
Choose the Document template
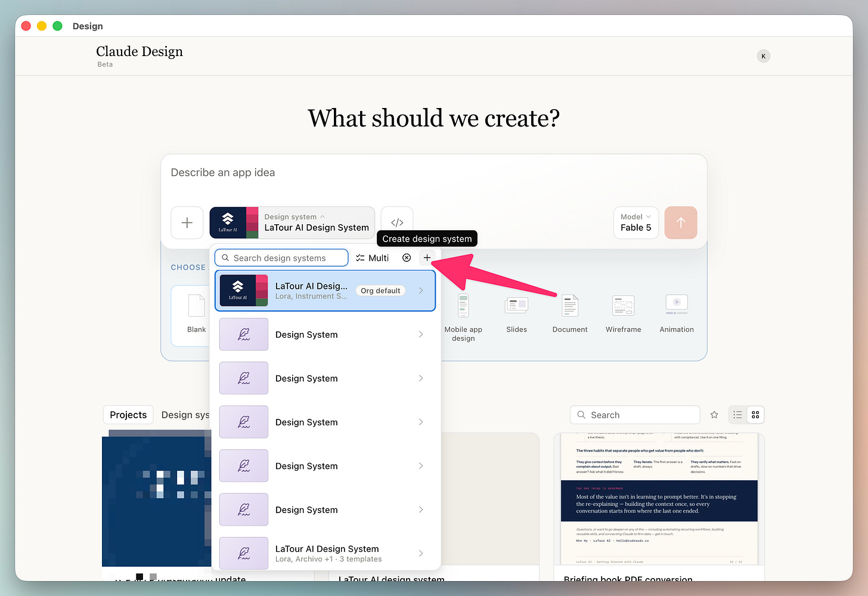click(x=570, y=314)
